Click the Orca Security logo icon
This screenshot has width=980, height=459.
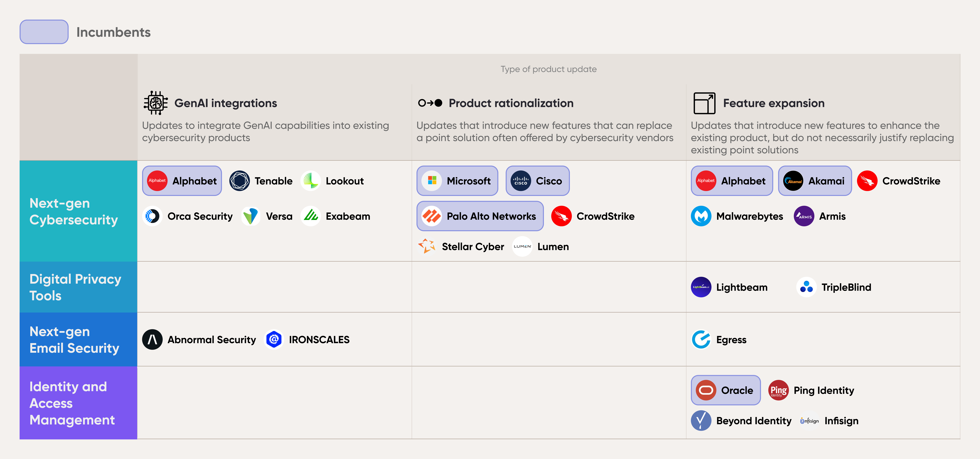point(153,216)
